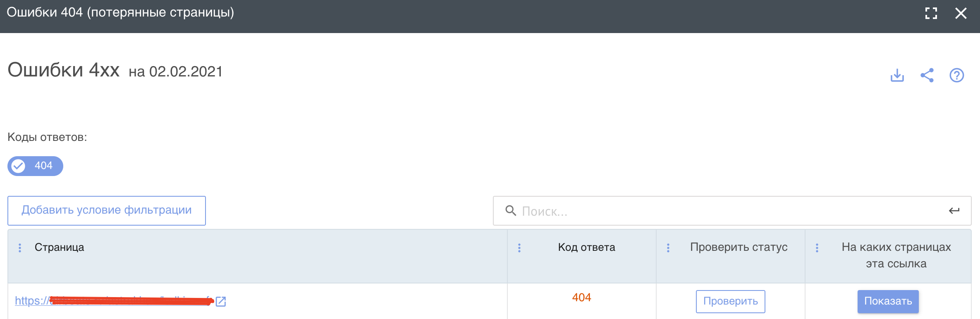Expand the dialog to fullscreen
The width and height of the screenshot is (980, 319).
point(931,13)
